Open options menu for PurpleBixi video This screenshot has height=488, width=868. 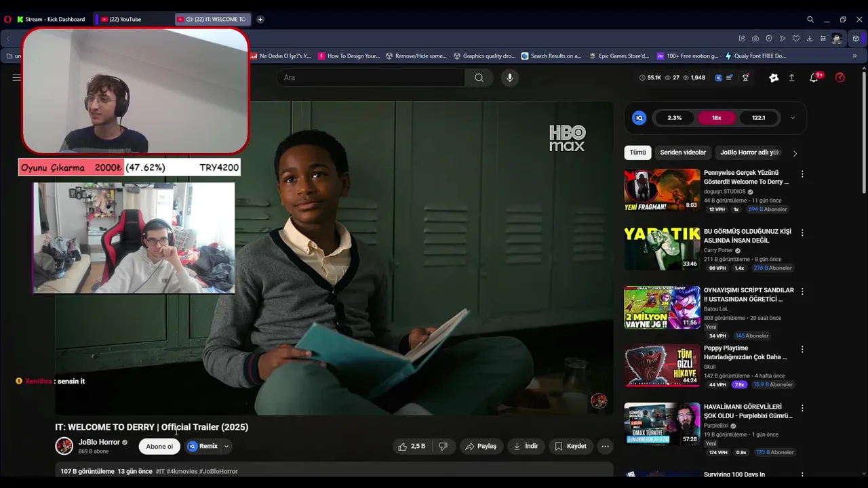coord(802,408)
